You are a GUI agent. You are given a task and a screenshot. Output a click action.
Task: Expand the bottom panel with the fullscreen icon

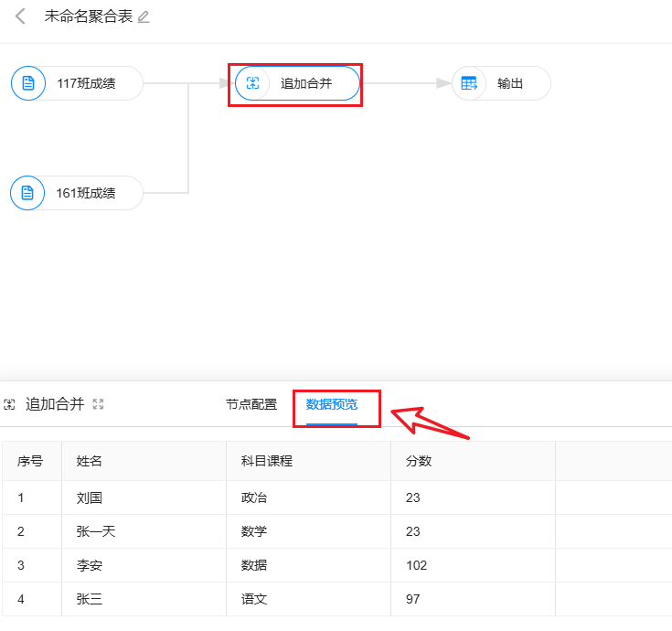tap(98, 404)
